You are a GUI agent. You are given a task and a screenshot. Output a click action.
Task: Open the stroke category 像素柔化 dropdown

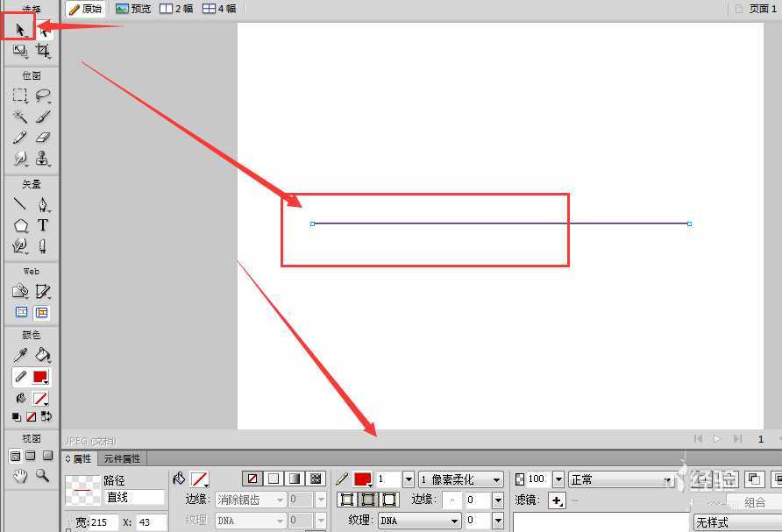click(x=461, y=479)
